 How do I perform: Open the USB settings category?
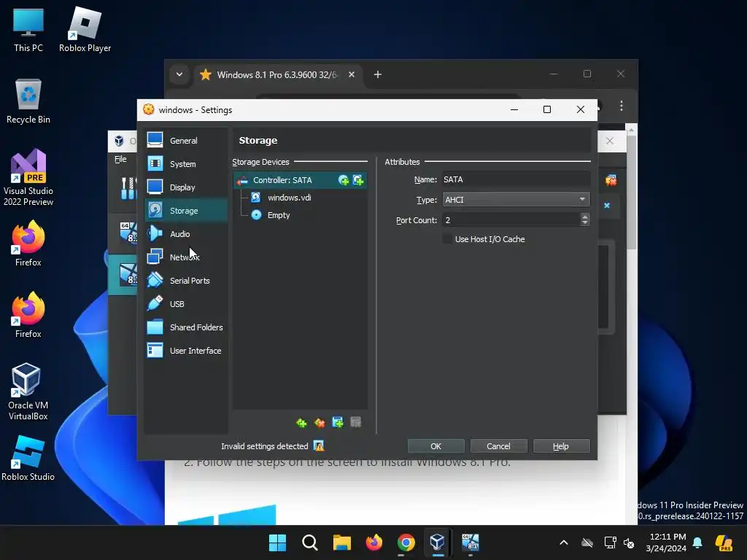tap(186, 304)
